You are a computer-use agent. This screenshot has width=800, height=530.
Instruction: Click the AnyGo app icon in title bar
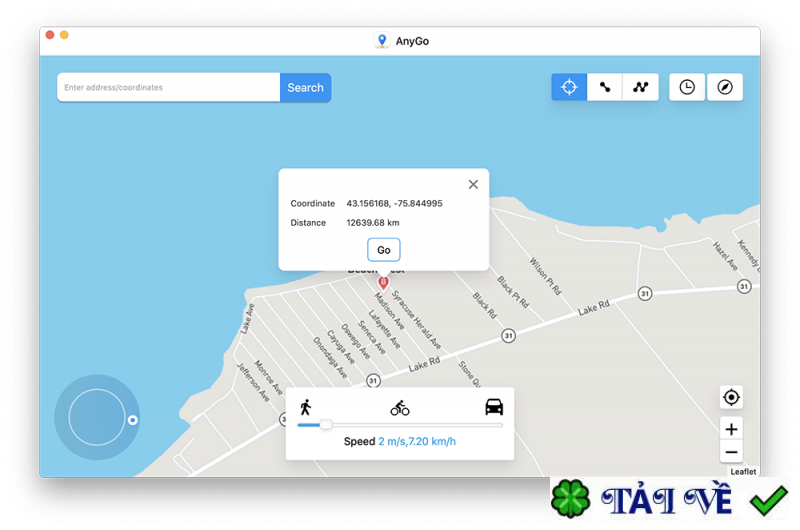382,40
